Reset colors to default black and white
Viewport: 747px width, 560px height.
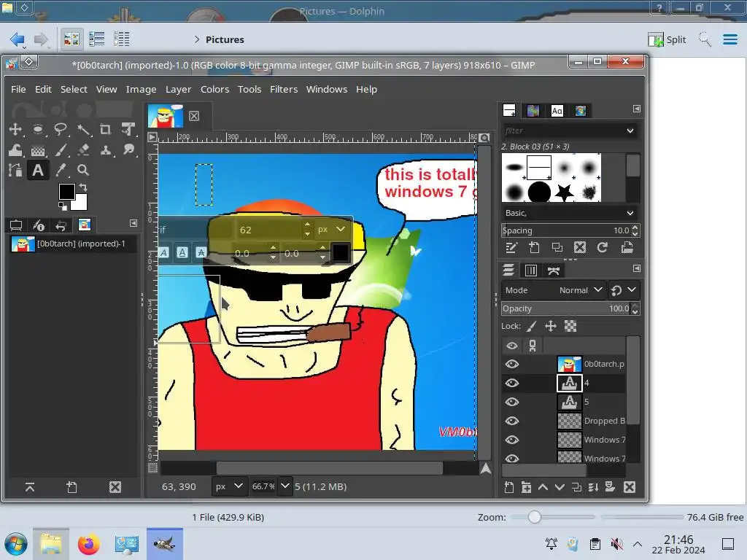(x=63, y=206)
